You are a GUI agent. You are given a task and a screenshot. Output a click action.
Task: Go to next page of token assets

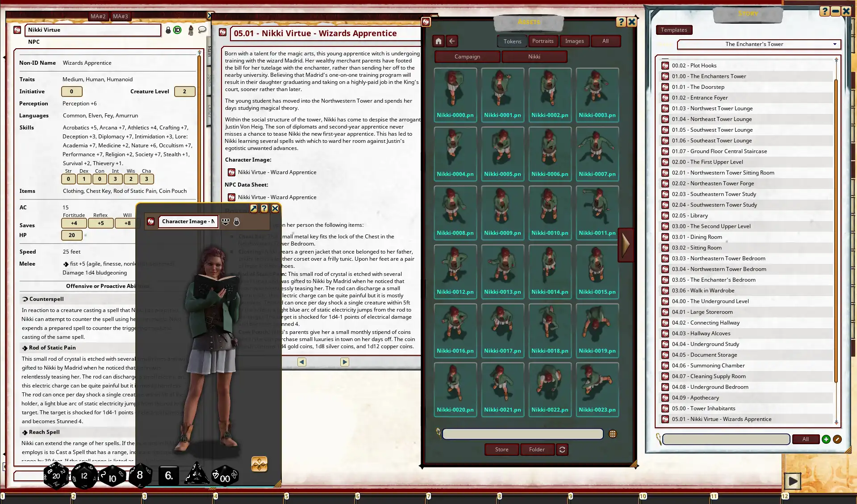[625, 245]
